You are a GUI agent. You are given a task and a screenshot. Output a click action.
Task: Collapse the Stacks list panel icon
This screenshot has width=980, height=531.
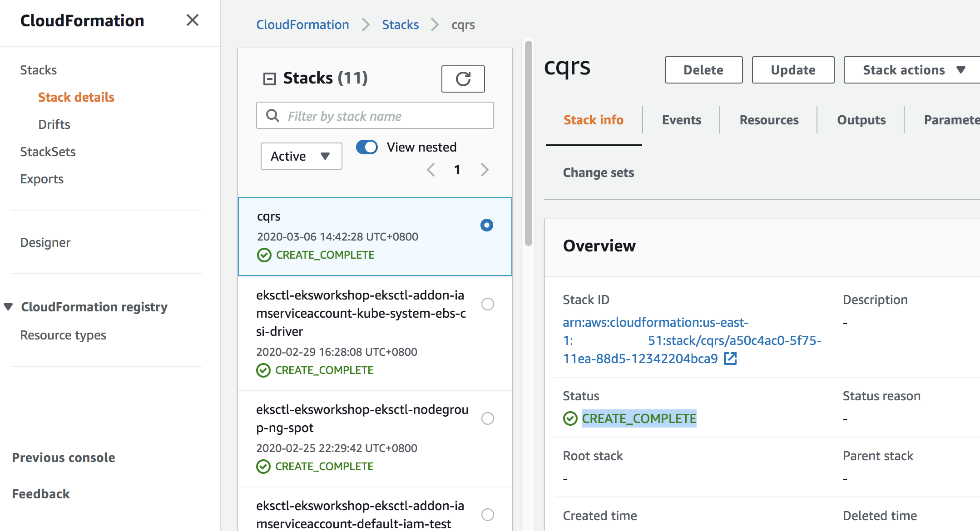[270, 79]
